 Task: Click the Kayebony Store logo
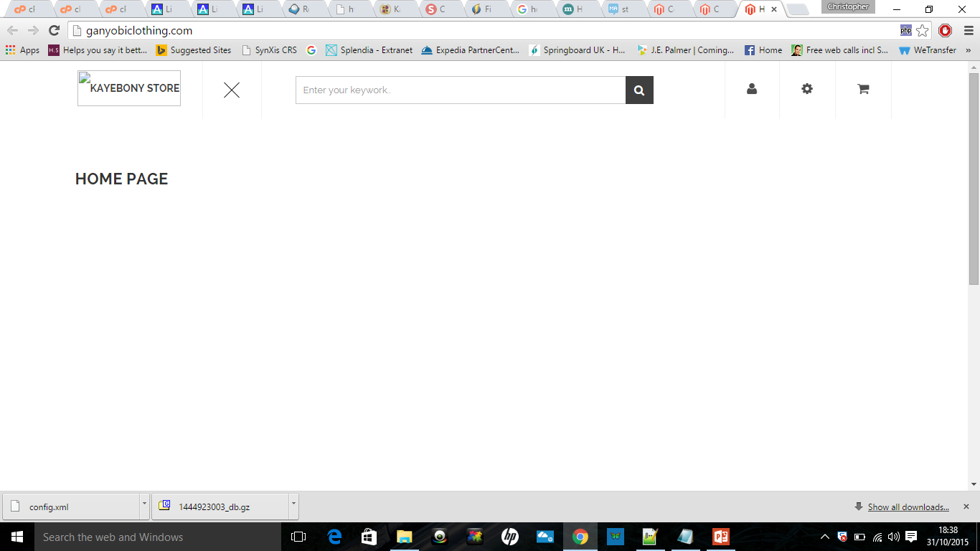129,88
